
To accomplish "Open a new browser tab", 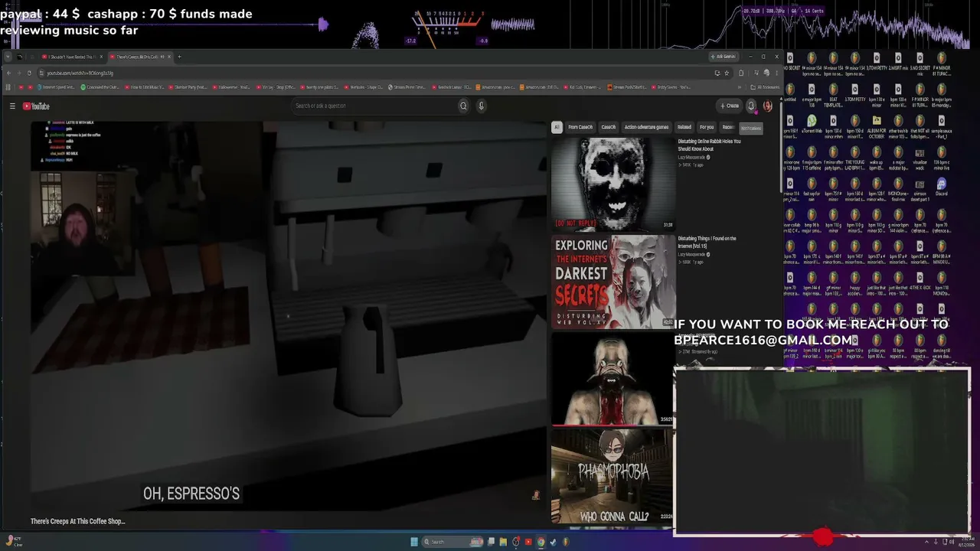I will 179,57.
